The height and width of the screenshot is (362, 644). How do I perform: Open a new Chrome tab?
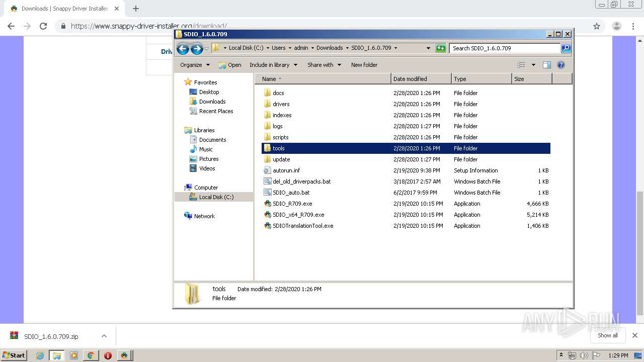[x=135, y=9]
